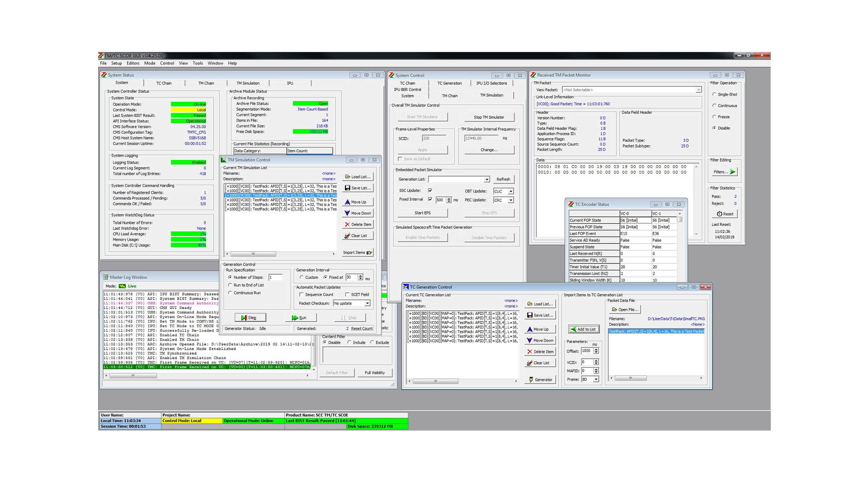The image size is (868, 488).
Task: Click Import Items in TM Simulation Control
Action: click(358, 253)
